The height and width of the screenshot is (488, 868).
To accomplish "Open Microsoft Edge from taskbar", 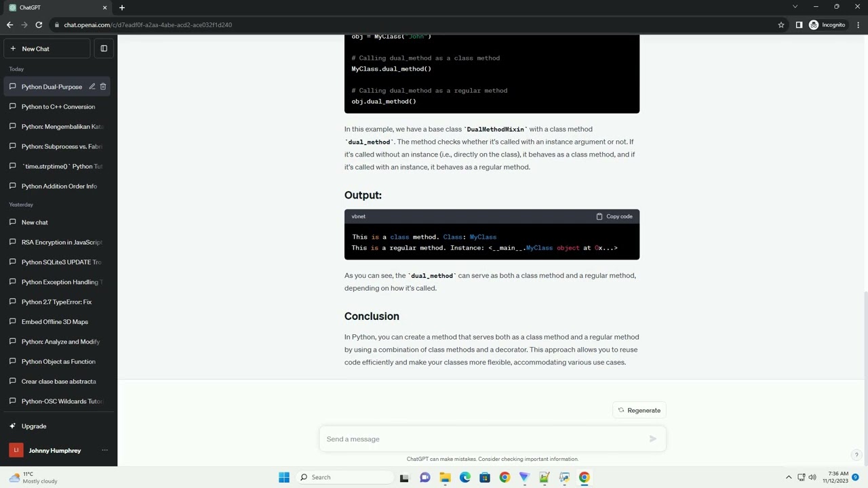I will 465,477.
